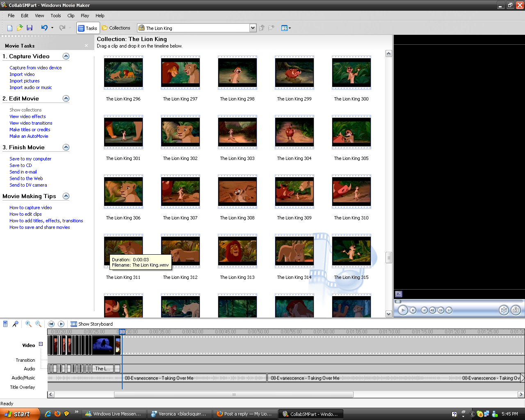Select The Lion King 303 clip thumbnail

pos(237,132)
